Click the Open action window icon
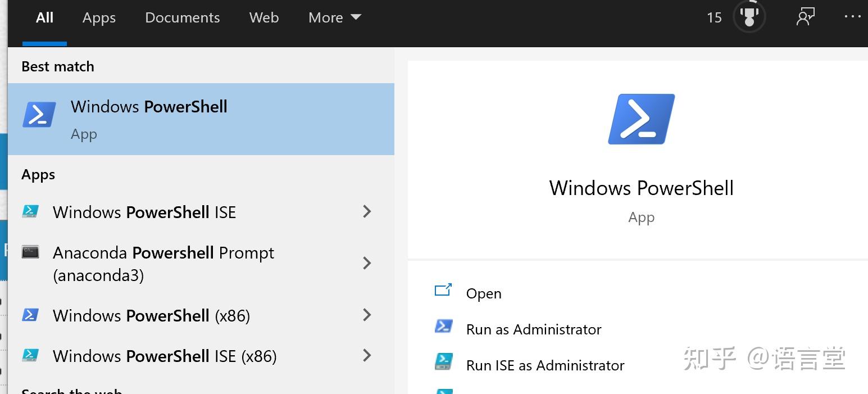The height and width of the screenshot is (394, 868). [x=443, y=291]
